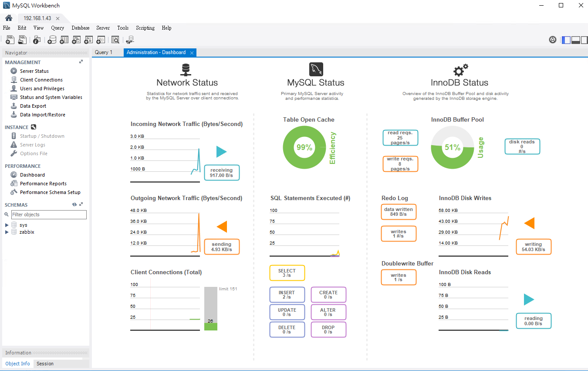The image size is (588, 371).
Task: Create a new function toolbar icon
Action: pyautogui.click(x=100, y=40)
